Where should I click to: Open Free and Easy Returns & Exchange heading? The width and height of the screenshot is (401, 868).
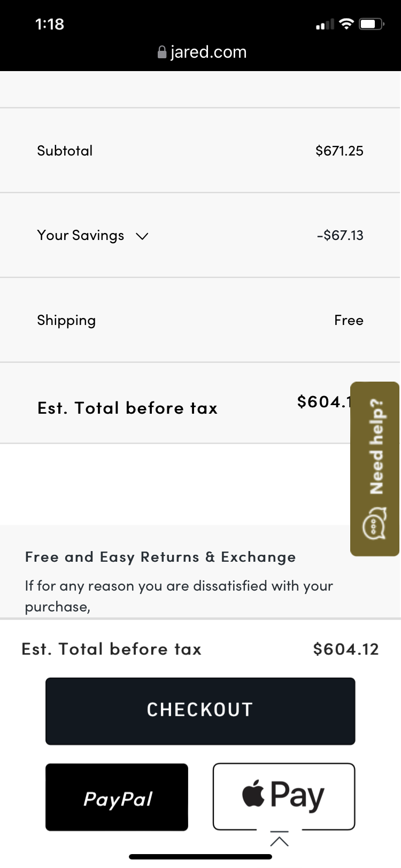pyautogui.click(x=160, y=557)
